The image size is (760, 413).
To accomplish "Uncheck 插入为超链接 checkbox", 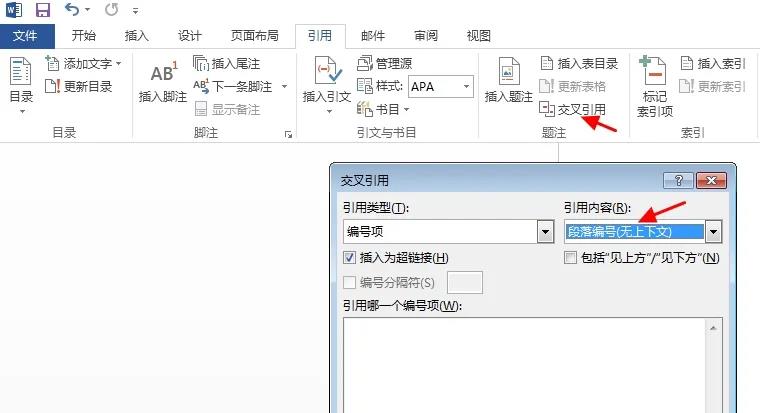I will [x=349, y=257].
